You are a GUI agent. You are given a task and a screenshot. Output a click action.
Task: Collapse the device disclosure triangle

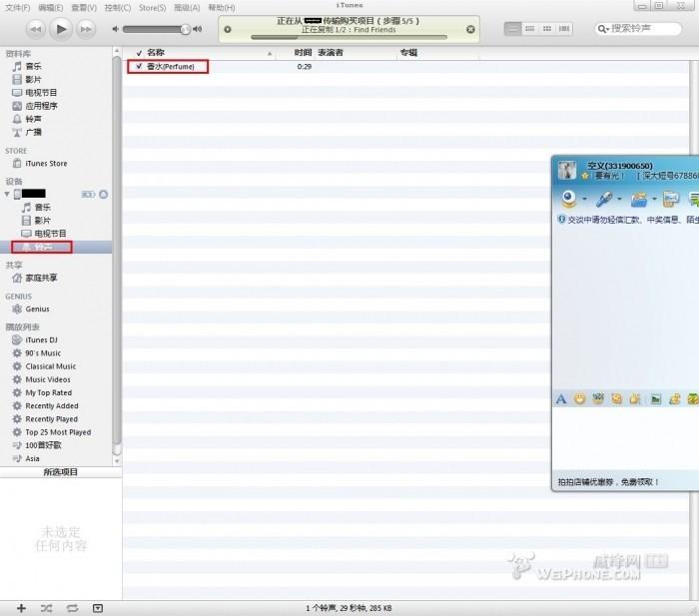point(7,194)
